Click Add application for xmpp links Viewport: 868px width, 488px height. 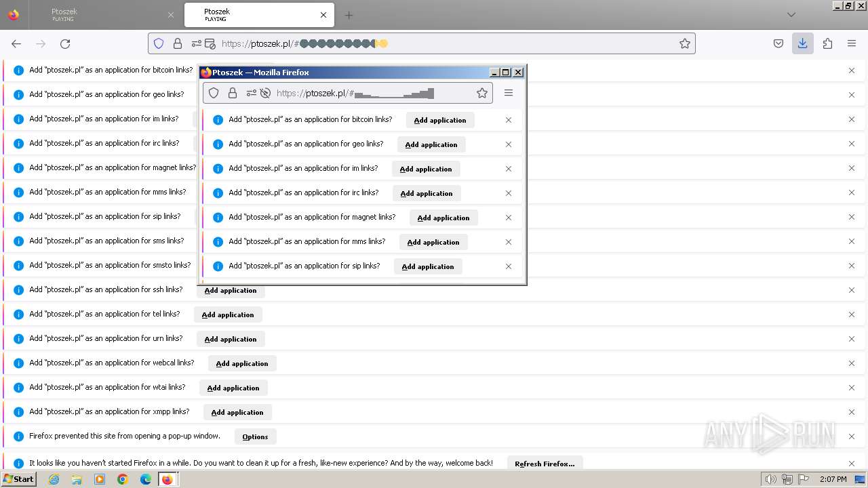237,412
